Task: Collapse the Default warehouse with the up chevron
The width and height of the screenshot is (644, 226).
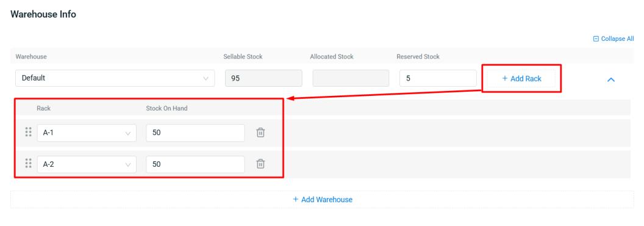Action: [x=610, y=80]
